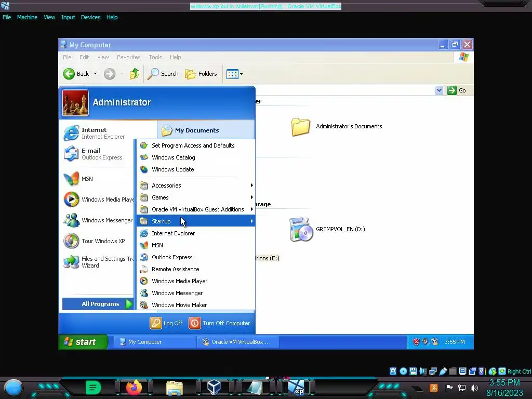Click the Administrator user picture
This screenshot has height=399, width=532.
75,102
